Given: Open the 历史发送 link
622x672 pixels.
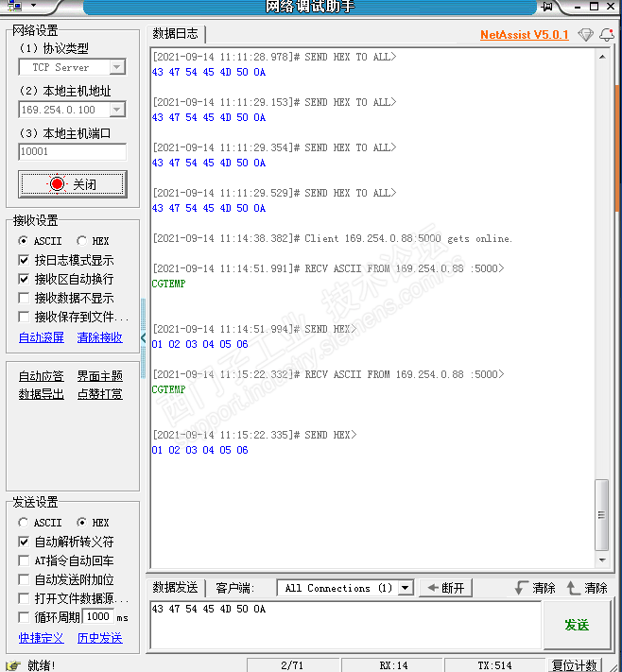Looking at the screenshot, I should [100, 638].
